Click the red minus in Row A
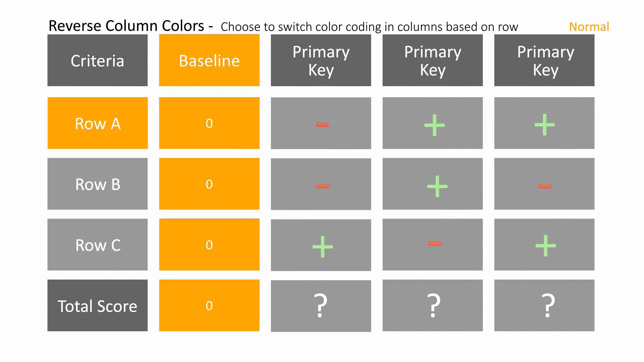Image resolution: width=644 pixels, height=362 pixels. coord(323,125)
